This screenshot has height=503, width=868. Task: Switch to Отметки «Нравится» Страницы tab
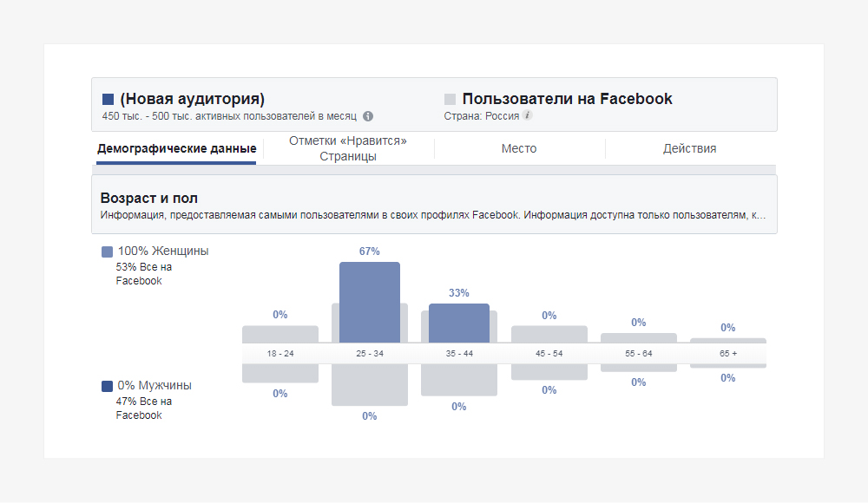pos(348,148)
